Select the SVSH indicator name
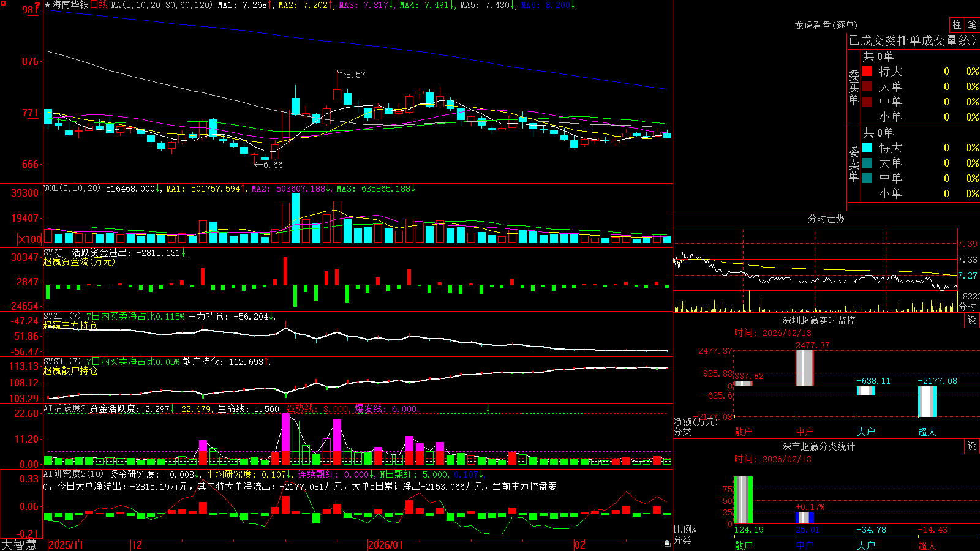The image size is (980, 551). click(x=53, y=362)
